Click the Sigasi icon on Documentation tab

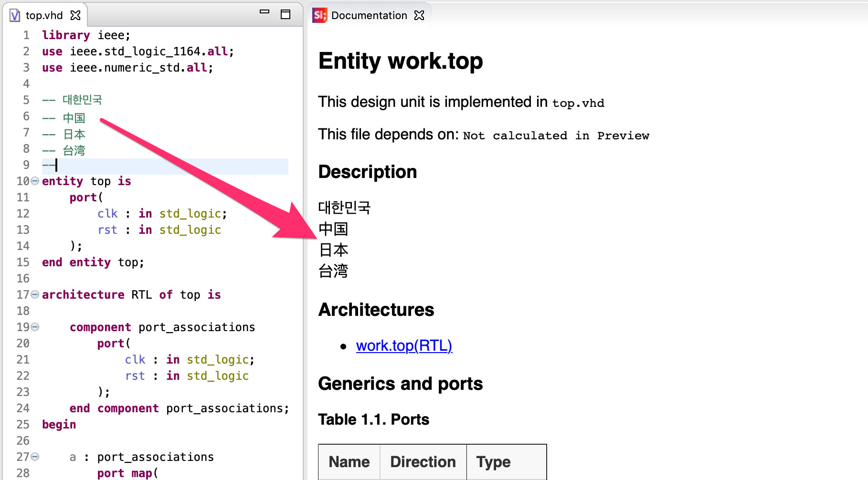(319, 15)
